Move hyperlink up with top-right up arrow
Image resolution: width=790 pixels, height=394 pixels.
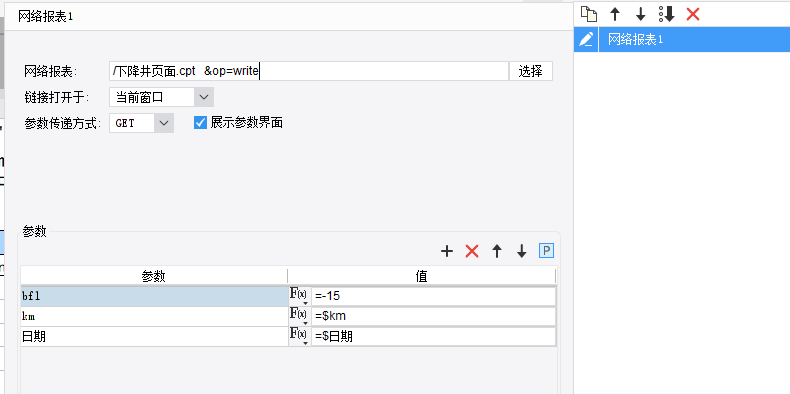tap(615, 14)
